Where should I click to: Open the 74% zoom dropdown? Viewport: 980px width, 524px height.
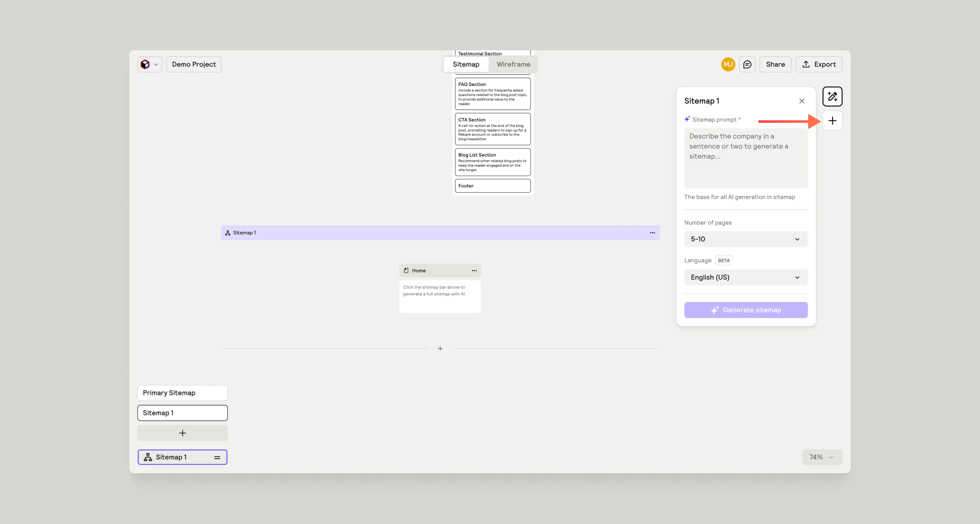tap(822, 457)
